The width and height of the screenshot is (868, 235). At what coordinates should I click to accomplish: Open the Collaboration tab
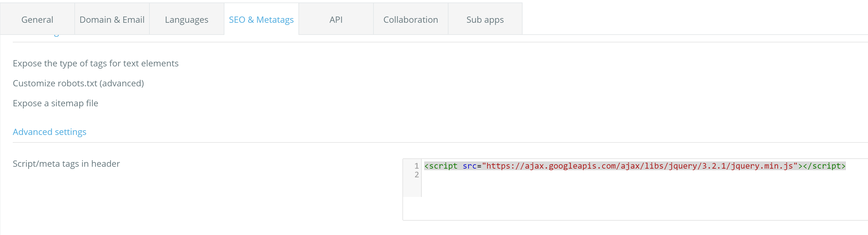pos(411,20)
